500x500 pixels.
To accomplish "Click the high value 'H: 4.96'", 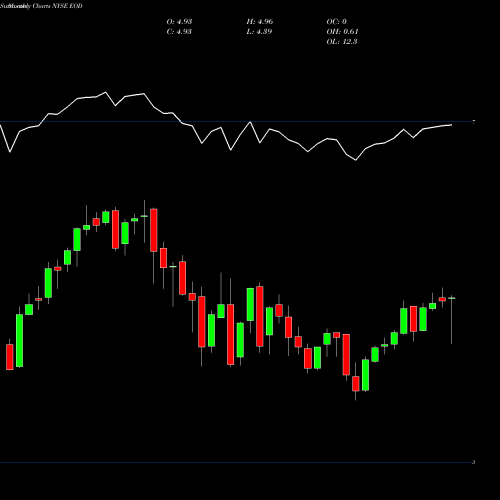I will click(260, 21).
